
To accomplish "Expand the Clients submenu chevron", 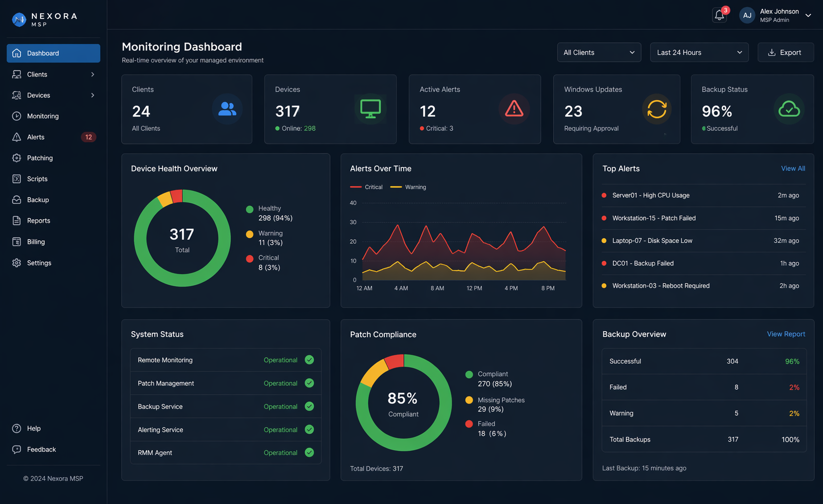I will coord(92,74).
